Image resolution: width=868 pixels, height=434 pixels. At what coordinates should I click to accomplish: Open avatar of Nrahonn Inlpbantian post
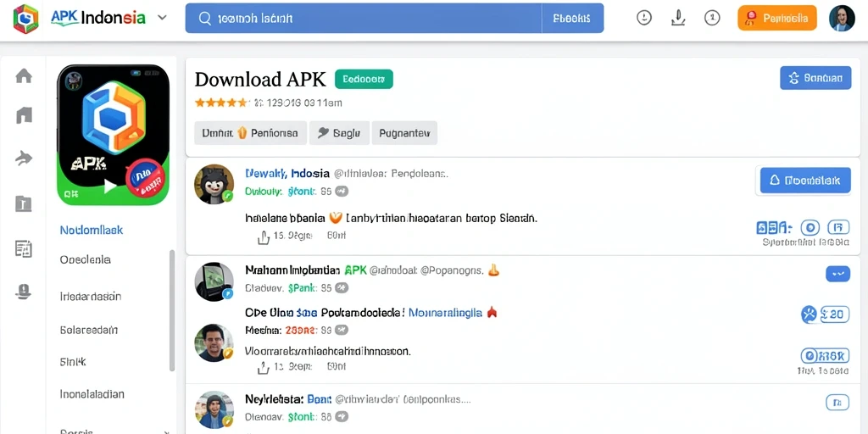(214, 281)
